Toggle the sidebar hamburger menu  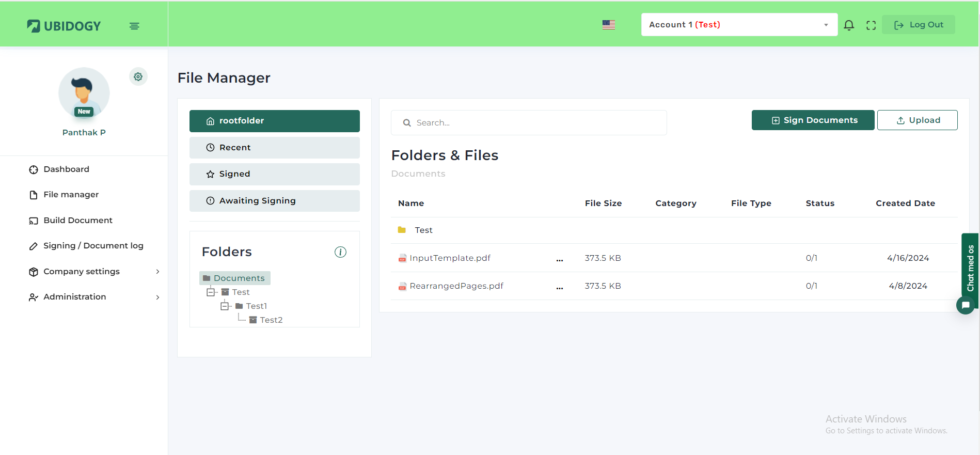(x=134, y=26)
